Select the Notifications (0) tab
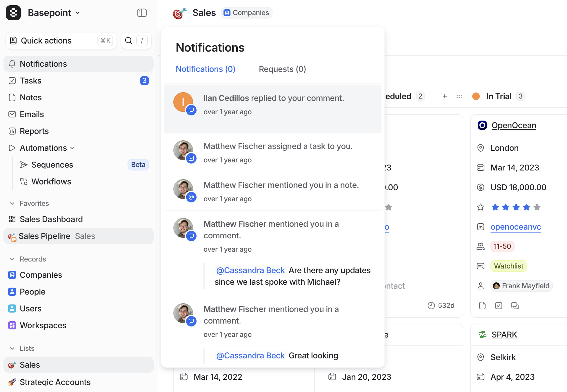 coord(205,69)
